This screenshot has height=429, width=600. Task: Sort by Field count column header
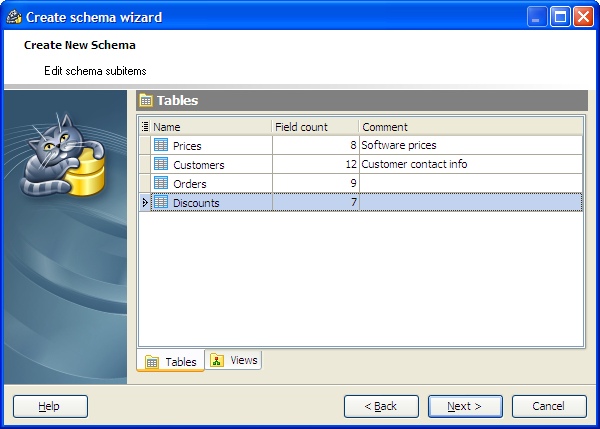pyautogui.click(x=315, y=127)
